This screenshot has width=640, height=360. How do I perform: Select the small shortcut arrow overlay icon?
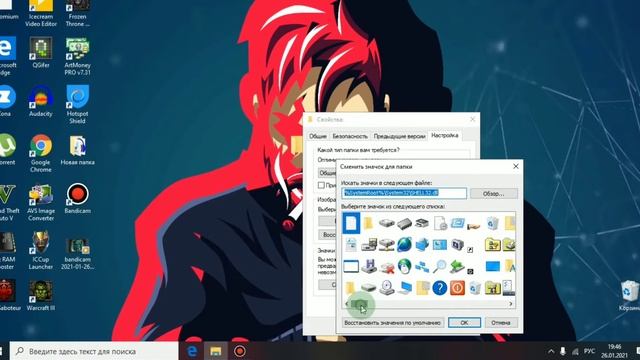tap(470, 249)
